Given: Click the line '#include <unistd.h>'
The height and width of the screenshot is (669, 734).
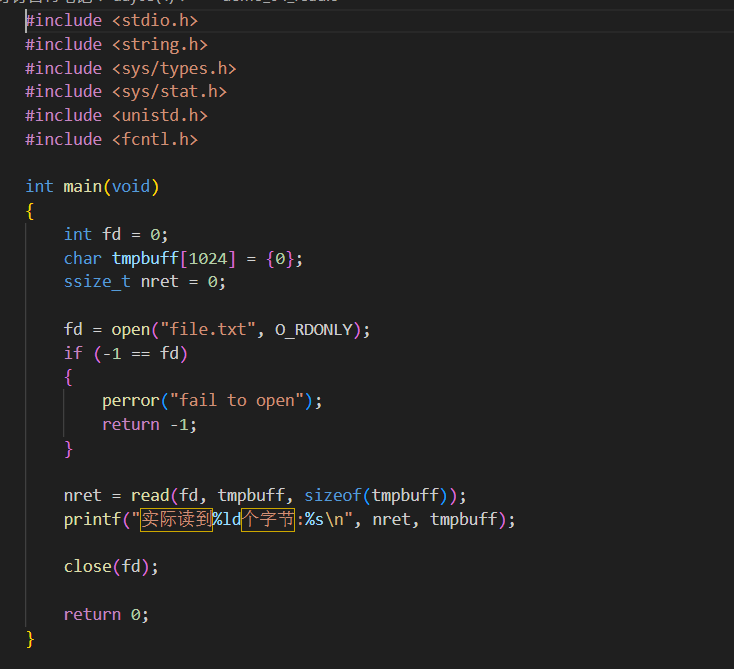Looking at the screenshot, I should 117,115.
